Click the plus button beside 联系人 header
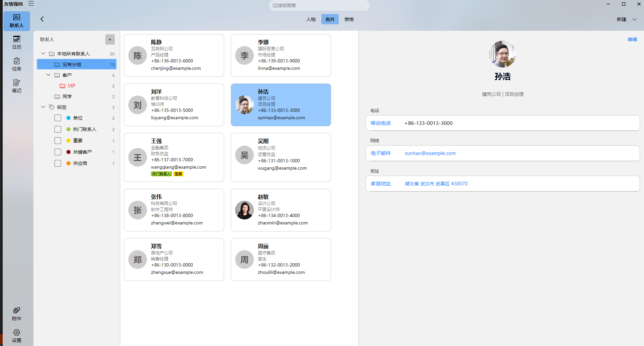The image size is (644, 346). (110, 39)
